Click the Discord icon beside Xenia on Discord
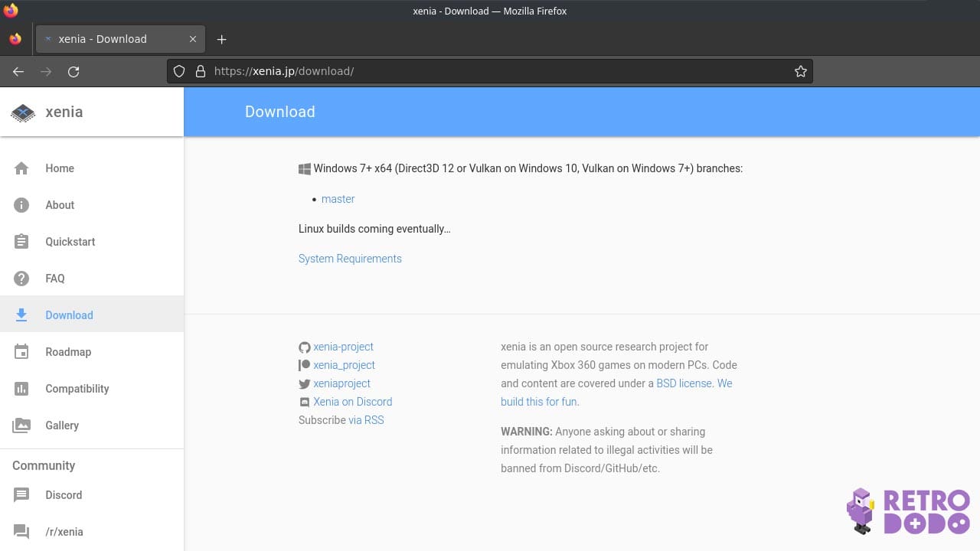The image size is (980, 551). [305, 403]
